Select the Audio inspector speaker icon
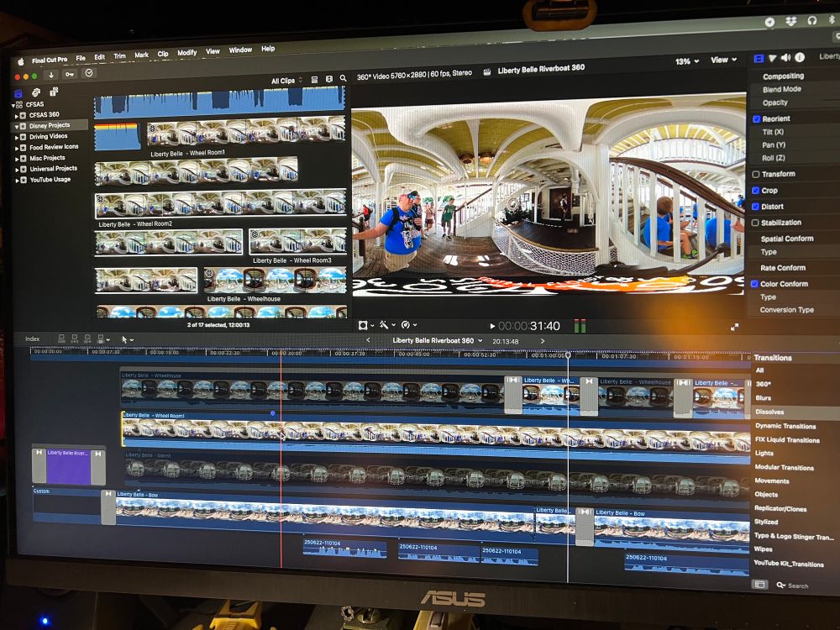This screenshot has height=630, width=840. click(785, 57)
